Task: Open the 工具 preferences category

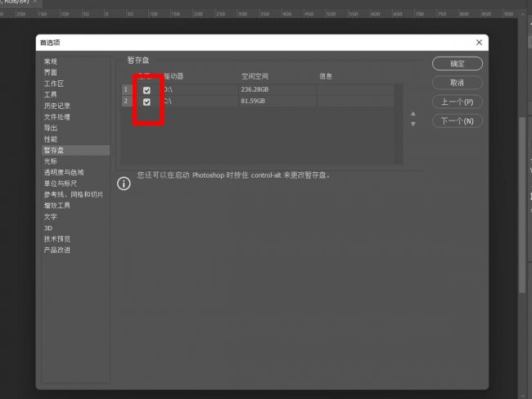Action: coord(51,95)
